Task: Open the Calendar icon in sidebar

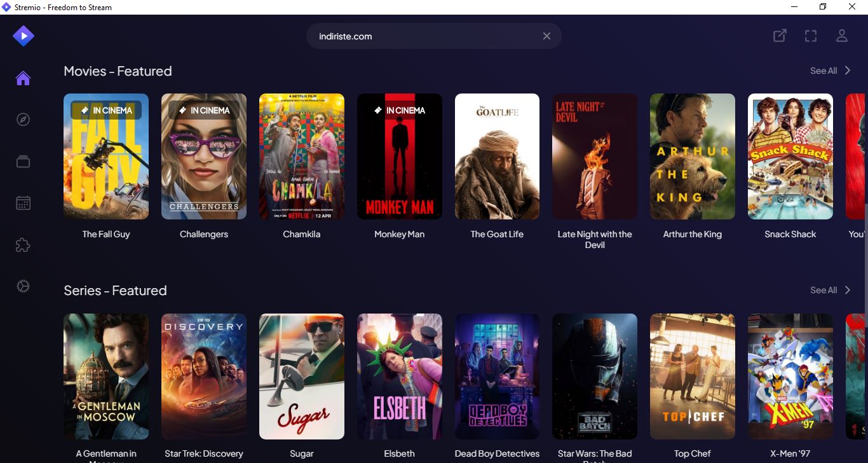Action: click(23, 204)
